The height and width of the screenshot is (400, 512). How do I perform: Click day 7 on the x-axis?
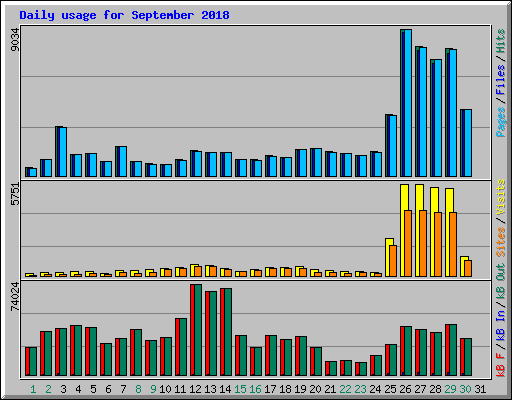(x=123, y=389)
